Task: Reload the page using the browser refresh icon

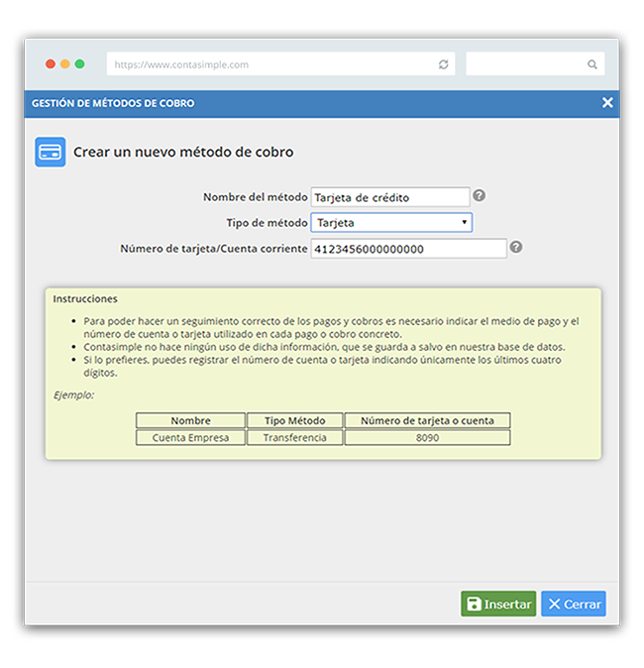Action: pyautogui.click(x=443, y=64)
